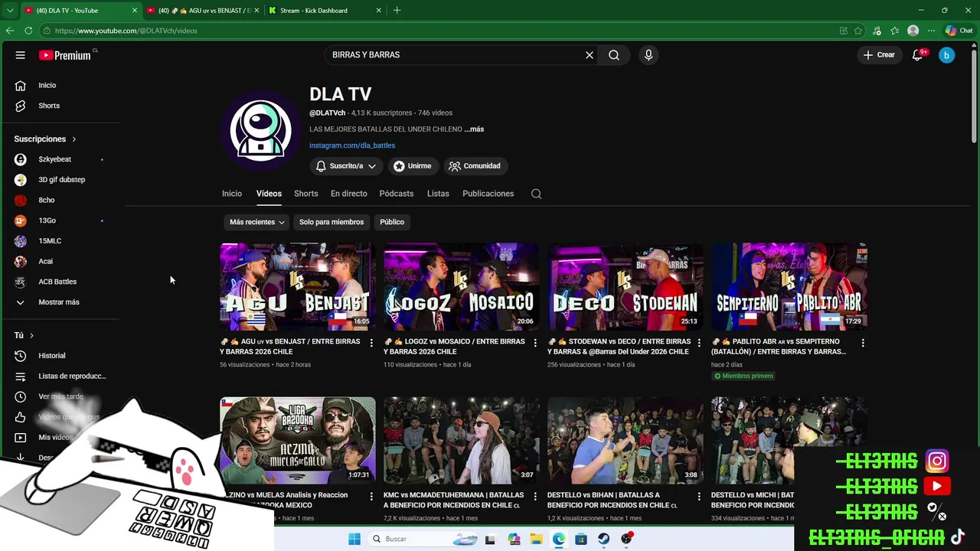Switch to the En directo tab
The height and width of the screenshot is (551, 980).
pyautogui.click(x=348, y=194)
